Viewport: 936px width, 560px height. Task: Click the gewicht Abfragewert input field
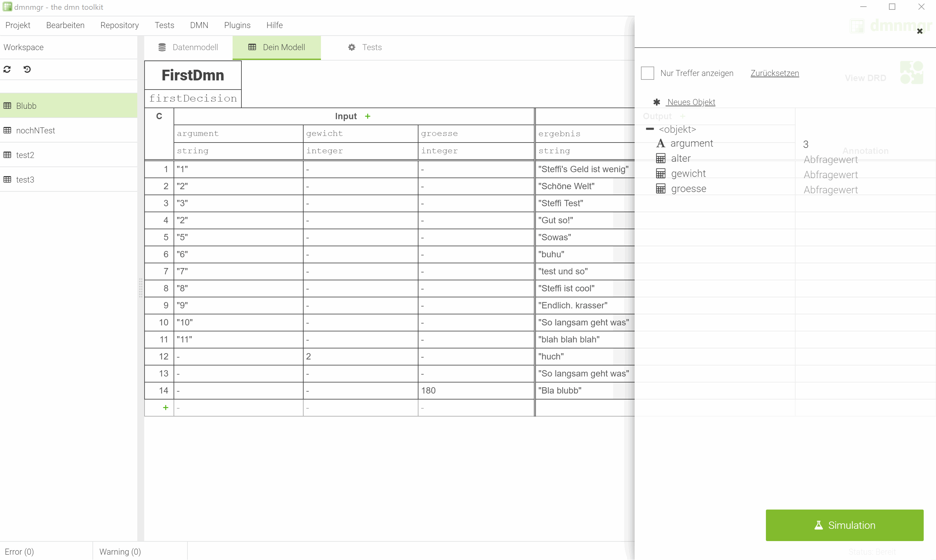[x=830, y=175]
